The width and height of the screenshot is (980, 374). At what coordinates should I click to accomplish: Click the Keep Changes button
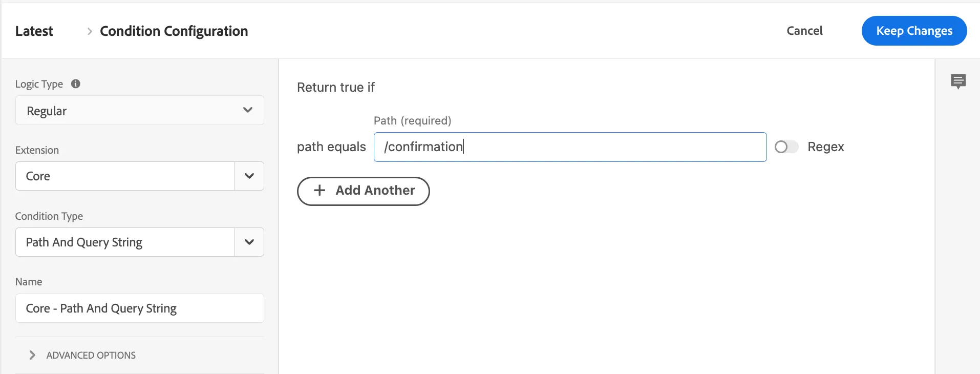pos(914,31)
